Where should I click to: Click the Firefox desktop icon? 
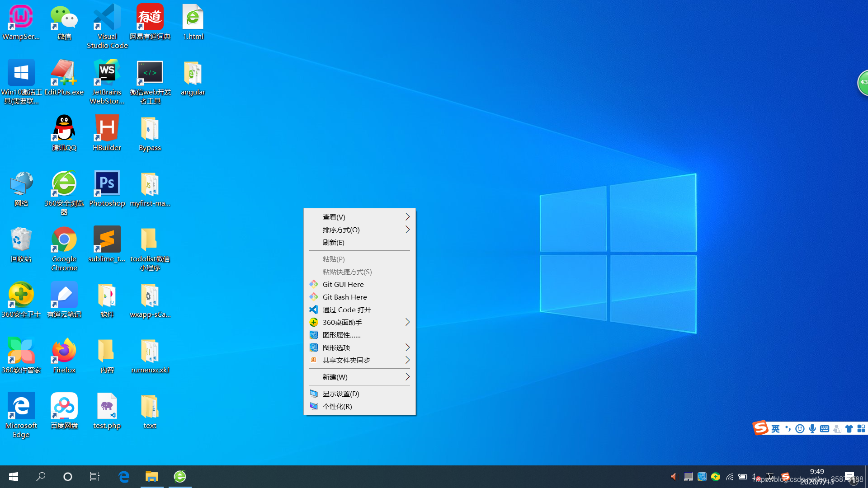[x=64, y=351]
